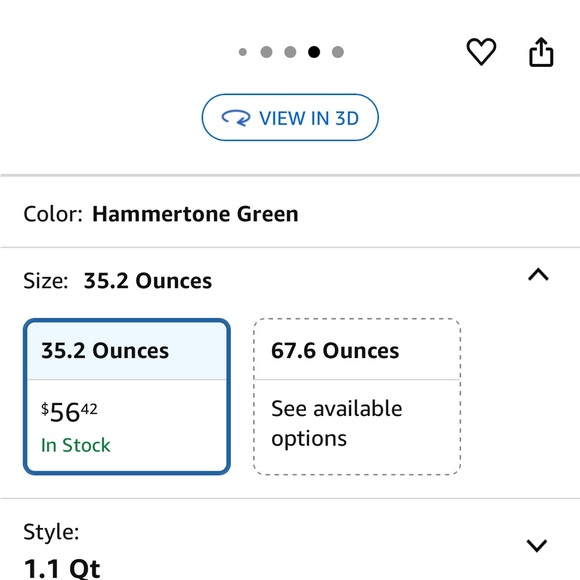Go to first image carousel dot
Viewport: 580px width, 580px height.
coord(243,52)
